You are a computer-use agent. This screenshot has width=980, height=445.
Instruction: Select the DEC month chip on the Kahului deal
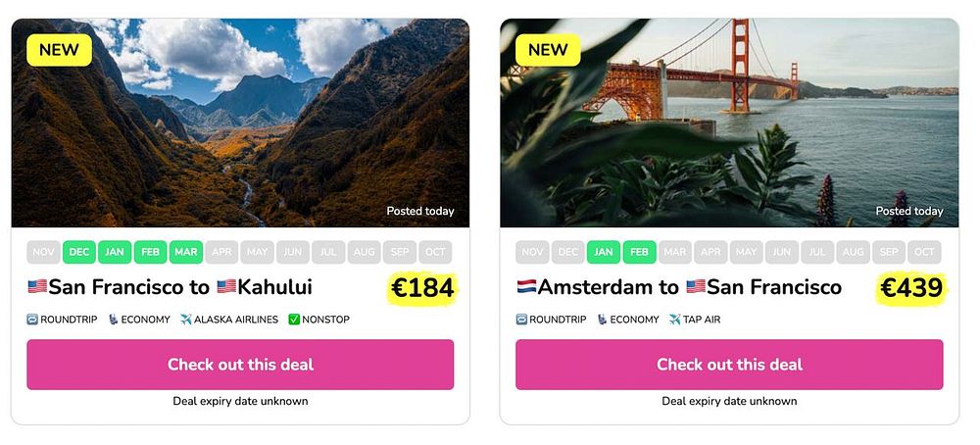[79, 252]
